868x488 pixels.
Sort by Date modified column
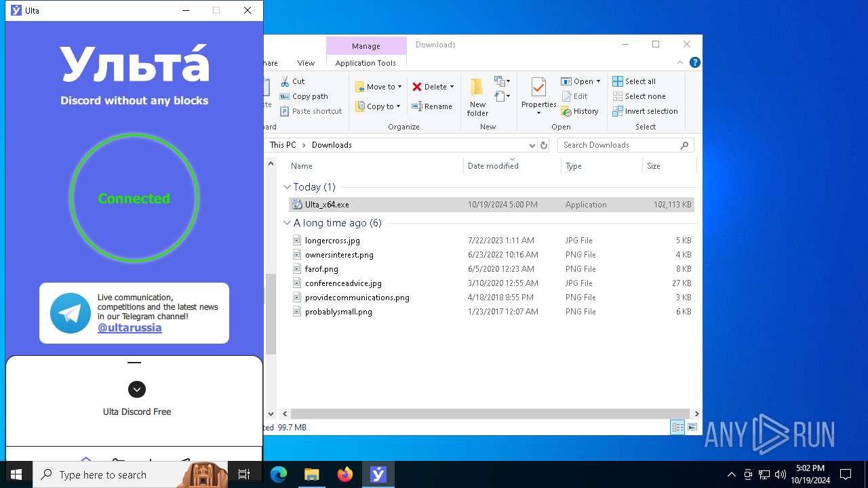tap(512, 166)
